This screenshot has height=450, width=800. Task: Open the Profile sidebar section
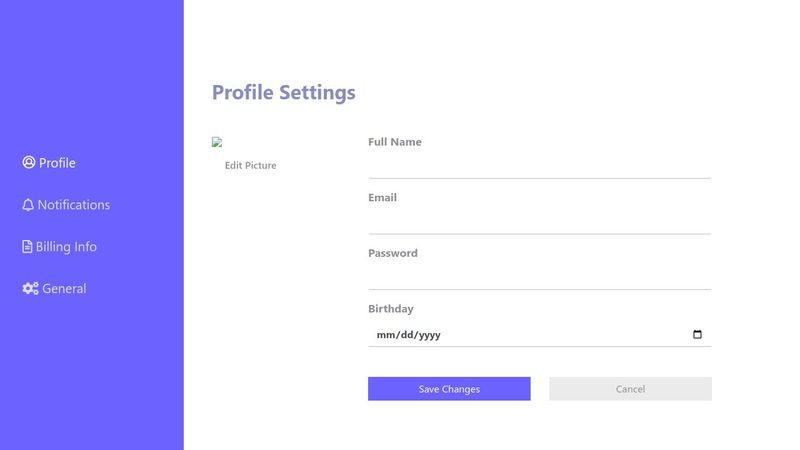coord(57,163)
